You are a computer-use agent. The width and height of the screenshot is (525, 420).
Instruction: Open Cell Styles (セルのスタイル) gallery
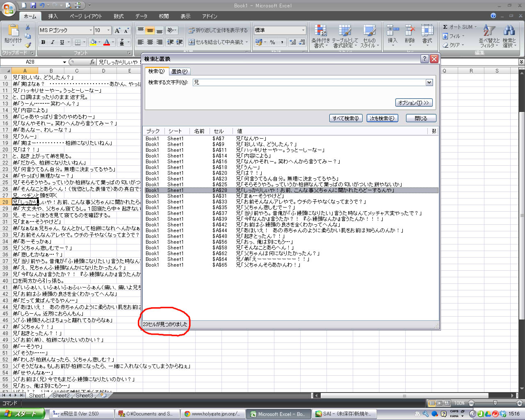point(369,36)
